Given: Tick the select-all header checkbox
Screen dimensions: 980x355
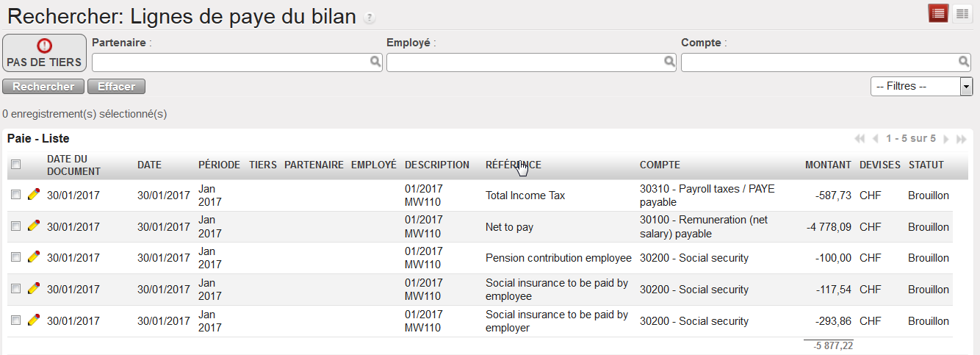Looking at the screenshot, I should tap(16, 165).
